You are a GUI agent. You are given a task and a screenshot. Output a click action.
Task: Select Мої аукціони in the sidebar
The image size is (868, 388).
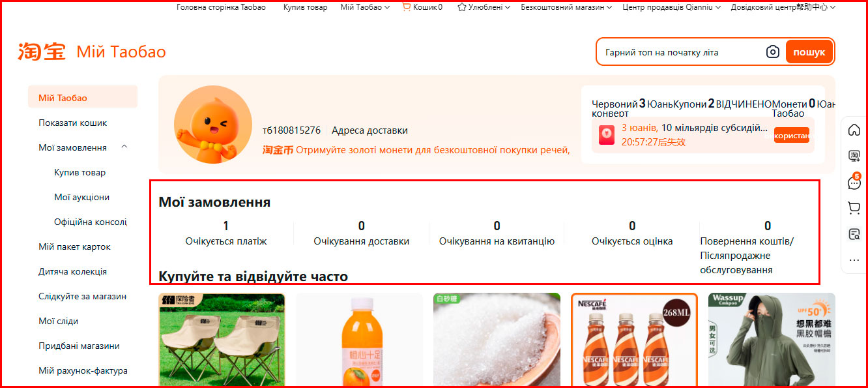pyautogui.click(x=81, y=197)
